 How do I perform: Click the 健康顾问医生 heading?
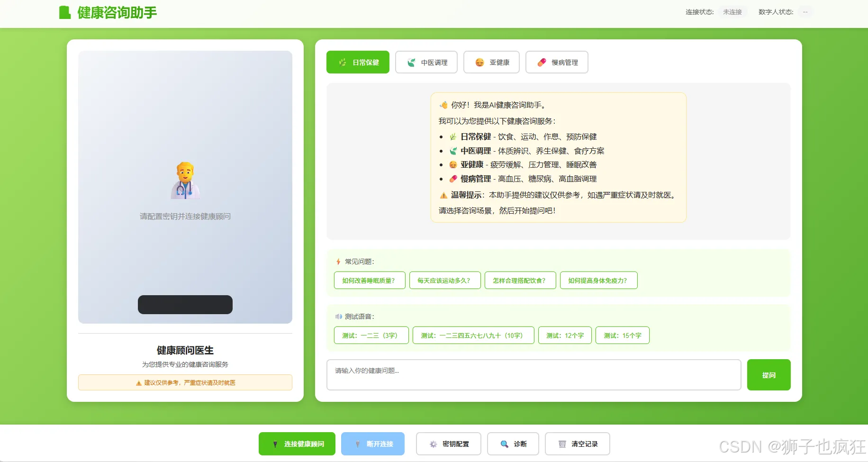(185, 350)
